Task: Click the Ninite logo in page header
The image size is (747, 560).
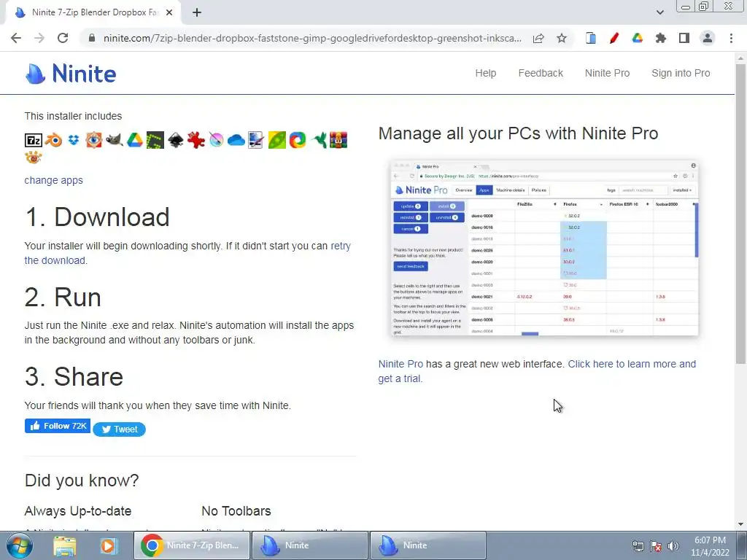Action: pyautogui.click(x=71, y=74)
